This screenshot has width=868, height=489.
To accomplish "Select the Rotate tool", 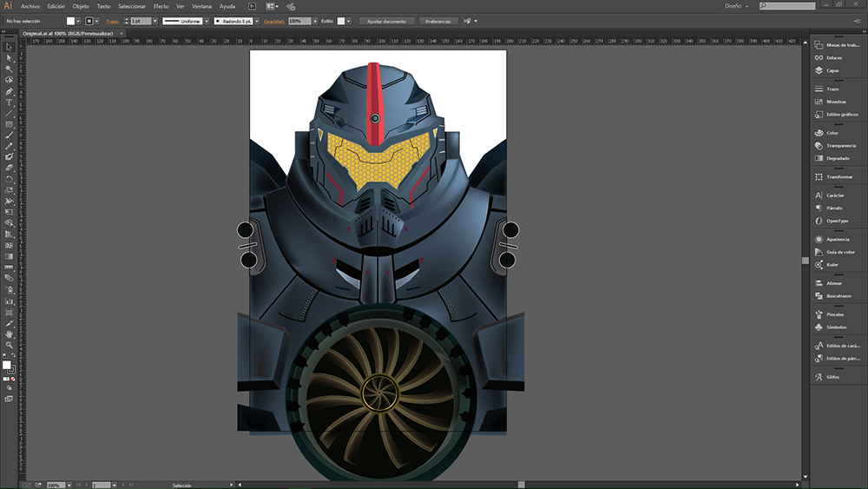I will coord(9,179).
